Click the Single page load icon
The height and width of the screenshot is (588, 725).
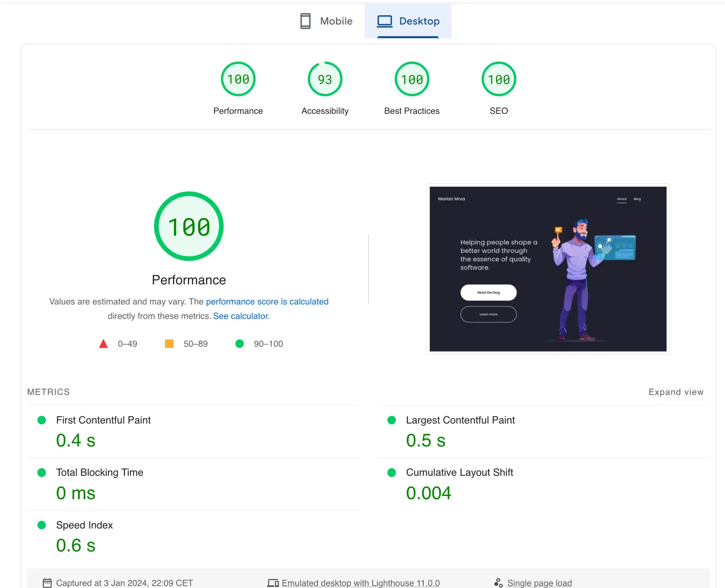tap(498, 583)
